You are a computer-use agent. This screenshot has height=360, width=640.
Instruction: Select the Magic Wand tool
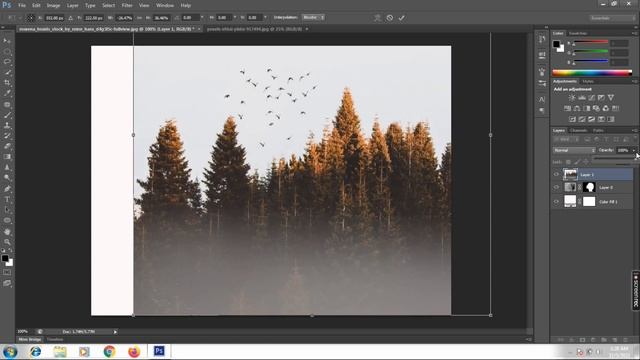pos(7,73)
